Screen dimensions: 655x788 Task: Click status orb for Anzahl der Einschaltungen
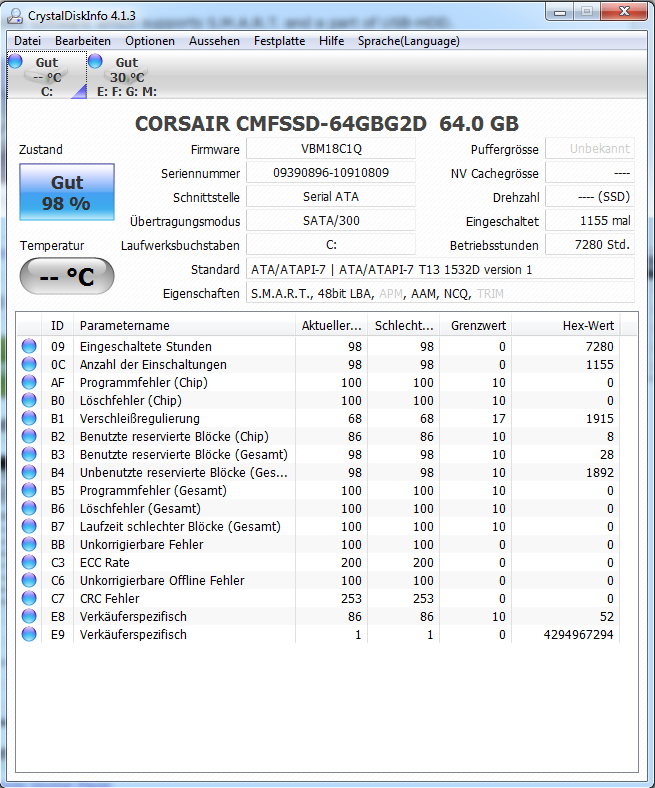29,364
